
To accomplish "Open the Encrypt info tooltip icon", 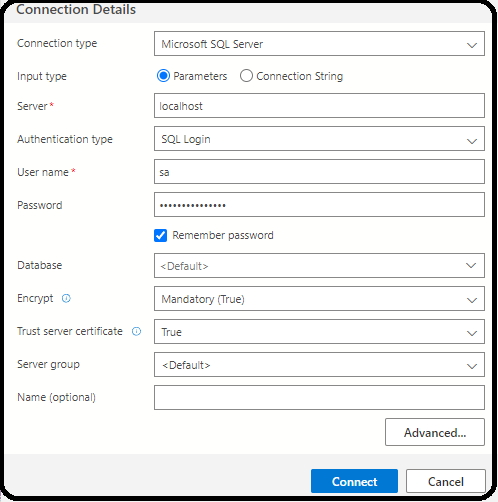I will click(x=66, y=298).
